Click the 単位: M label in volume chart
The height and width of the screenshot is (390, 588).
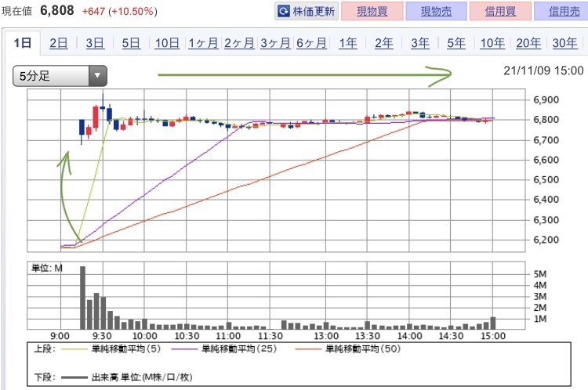coord(47,269)
